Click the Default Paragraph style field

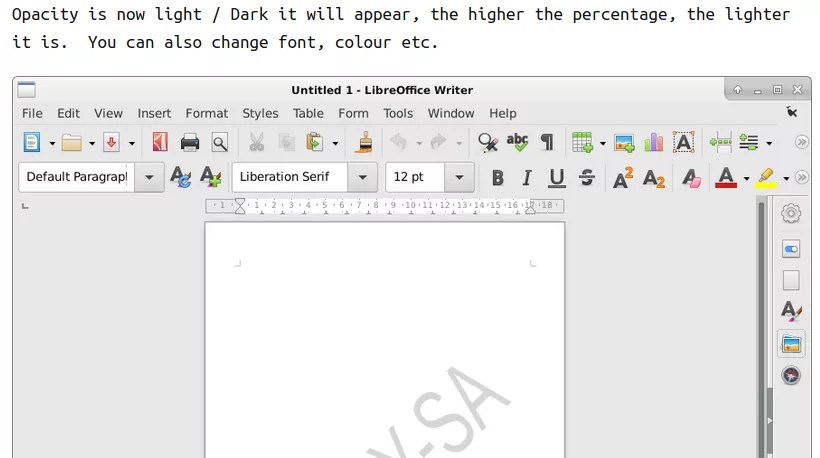(76, 177)
